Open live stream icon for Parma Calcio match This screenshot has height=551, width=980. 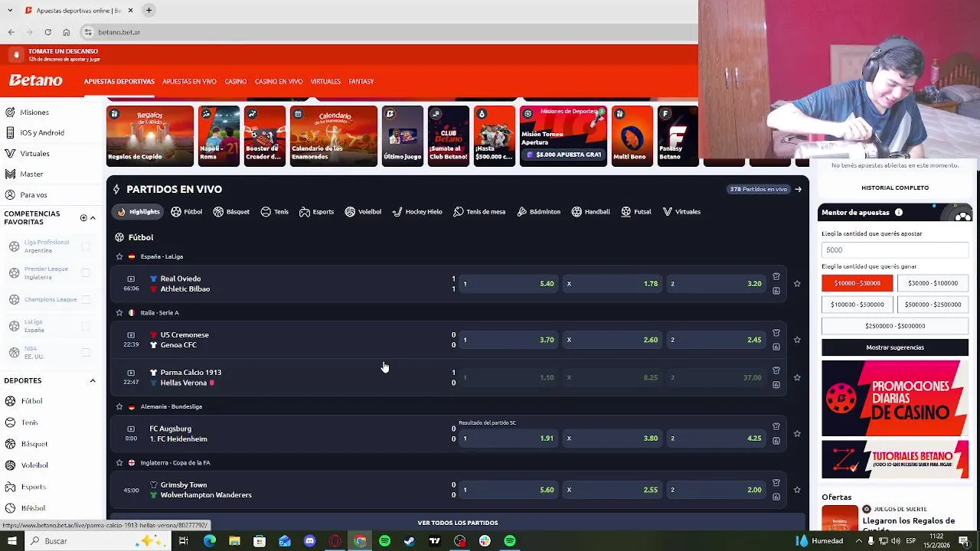[x=131, y=373]
